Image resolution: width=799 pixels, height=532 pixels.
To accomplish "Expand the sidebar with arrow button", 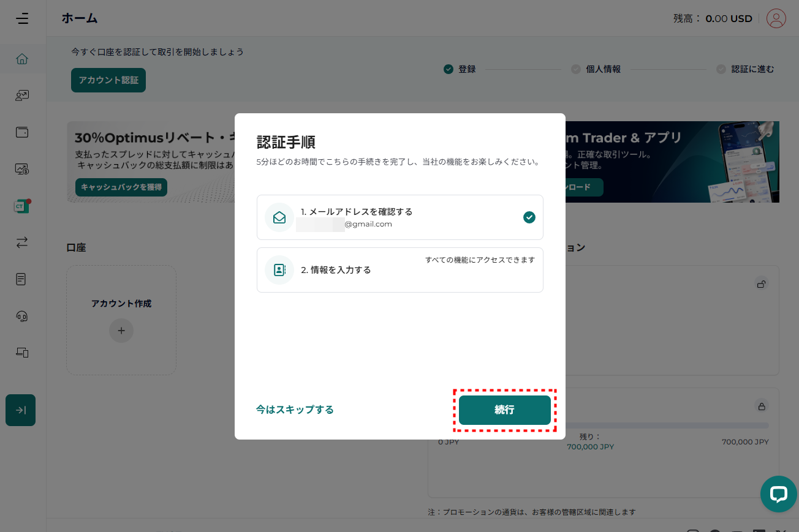I will (x=21, y=410).
